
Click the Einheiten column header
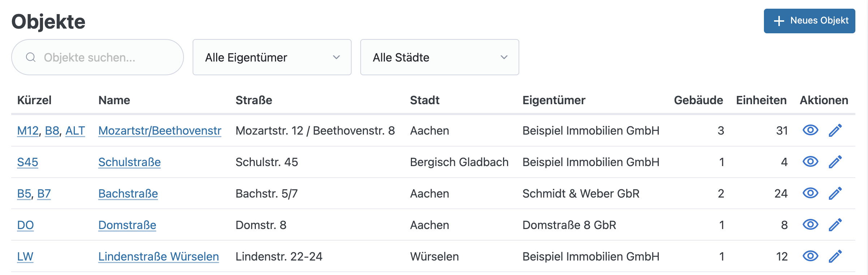pyautogui.click(x=761, y=100)
